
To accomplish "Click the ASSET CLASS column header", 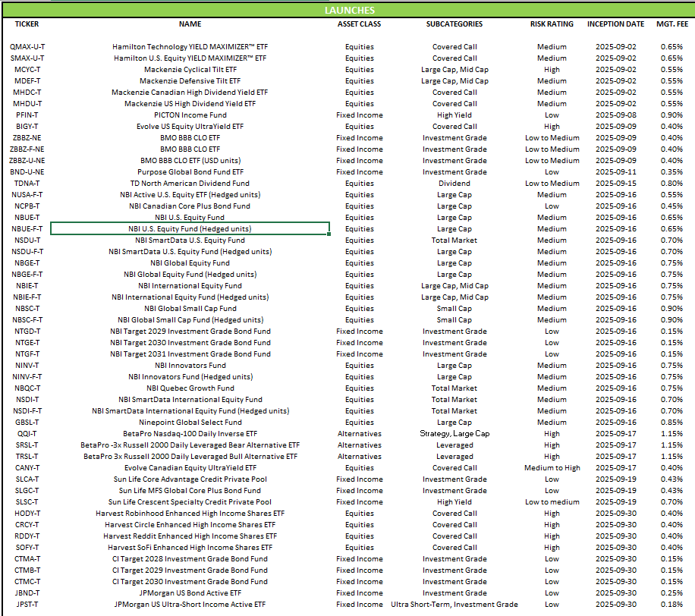I will click(359, 24).
